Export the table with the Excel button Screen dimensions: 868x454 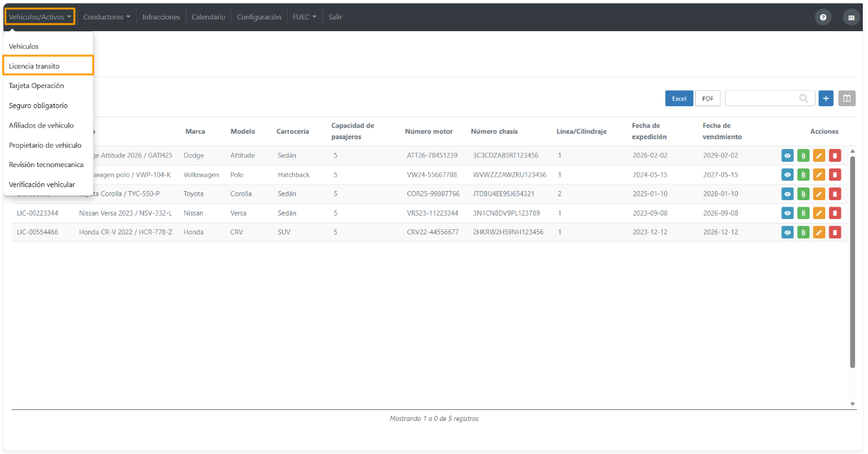(x=679, y=98)
